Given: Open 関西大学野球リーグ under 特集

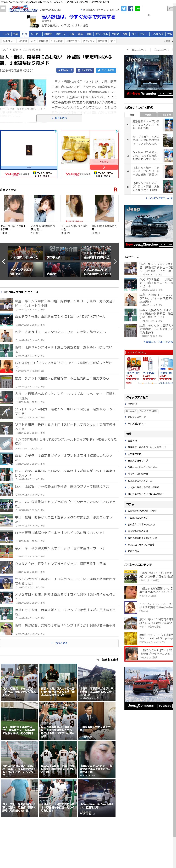Looking at the screenshot, I should point(137,461).
